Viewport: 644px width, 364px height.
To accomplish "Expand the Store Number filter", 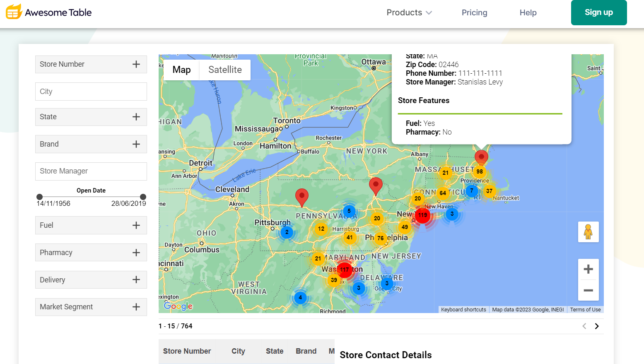I will 91,64.
